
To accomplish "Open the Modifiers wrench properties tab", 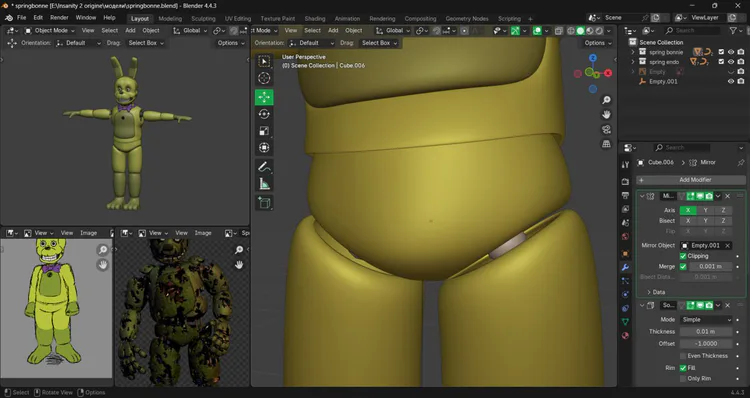I will (x=625, y=267).
